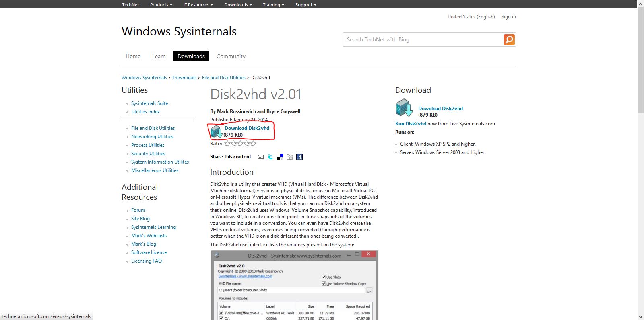644x320 pixels.
Task: Share the page with the Digg icon
Action: pyautogui.click(x=290, y=157)
